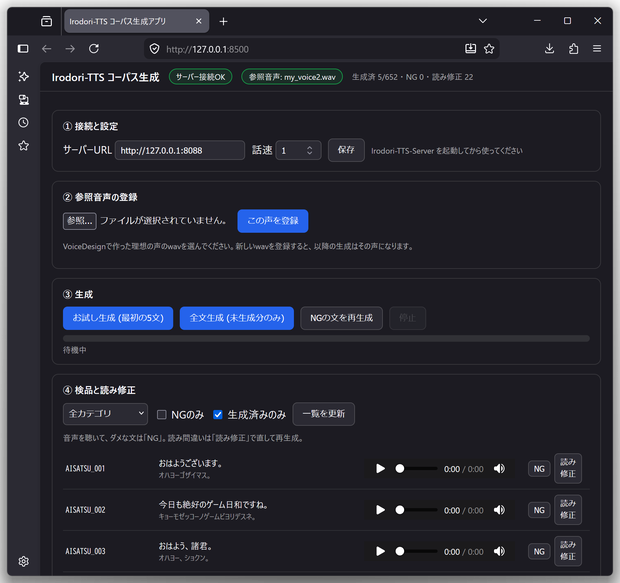
Task: Enable the NGのみ checkbox
Action: click(162, 415)
